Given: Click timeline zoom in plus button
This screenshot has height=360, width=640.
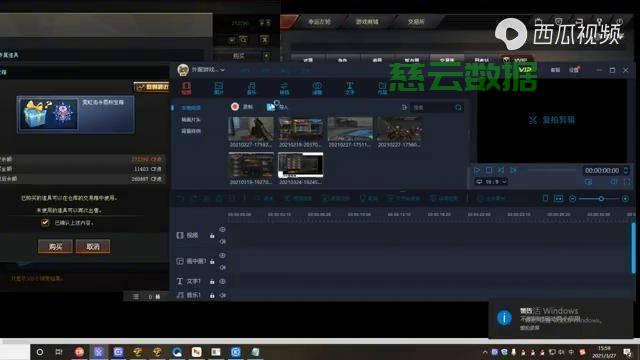Looking at the screenshot, I should [x=625, y=199].
